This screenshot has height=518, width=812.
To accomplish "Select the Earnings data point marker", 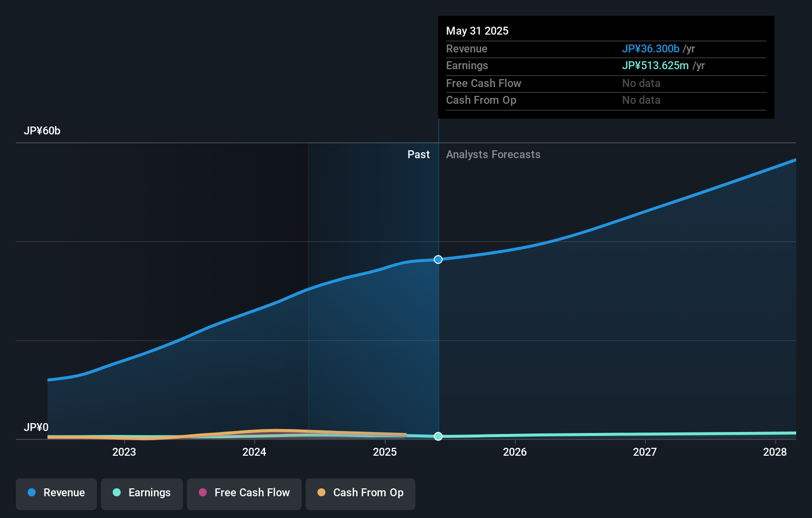I will point(438,436).
